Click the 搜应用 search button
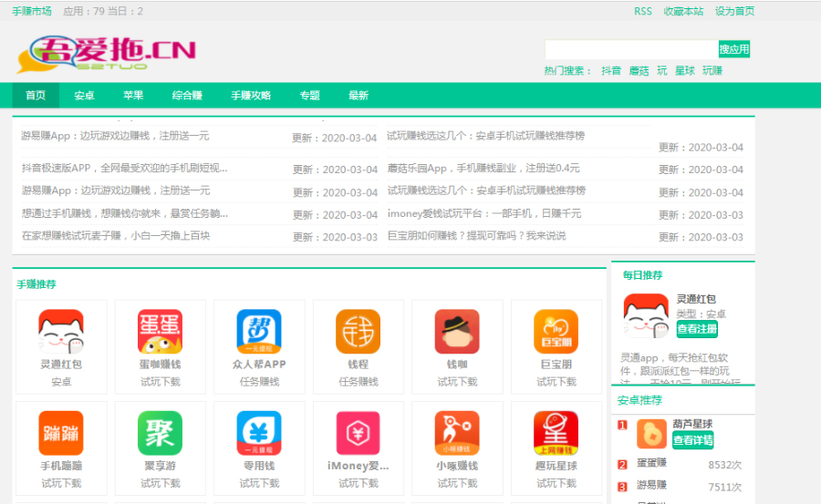The image size is (821, 504). (734, 49)
